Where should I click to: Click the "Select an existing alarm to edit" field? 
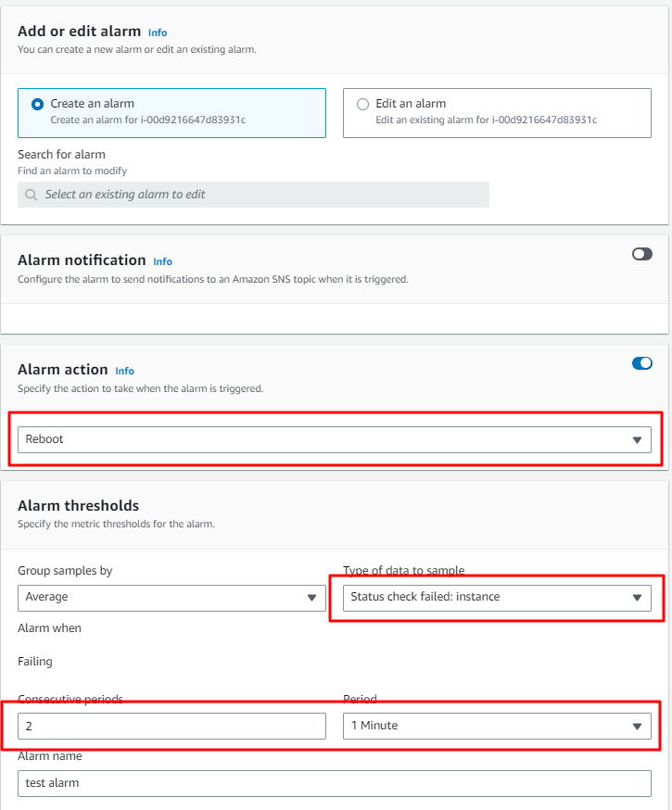(253, 194)
